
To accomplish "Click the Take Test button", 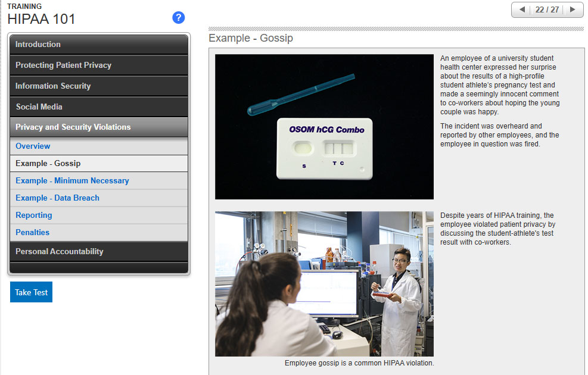I will point(31,292).
